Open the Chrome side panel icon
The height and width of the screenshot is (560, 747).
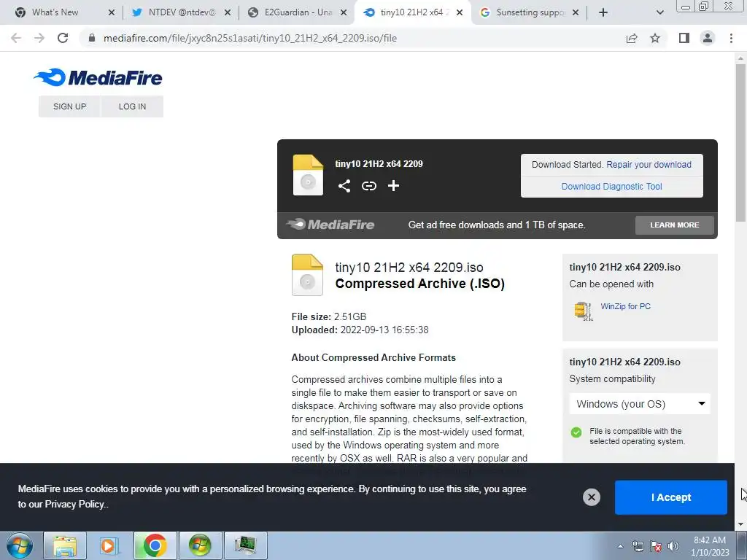coord(684,38)
